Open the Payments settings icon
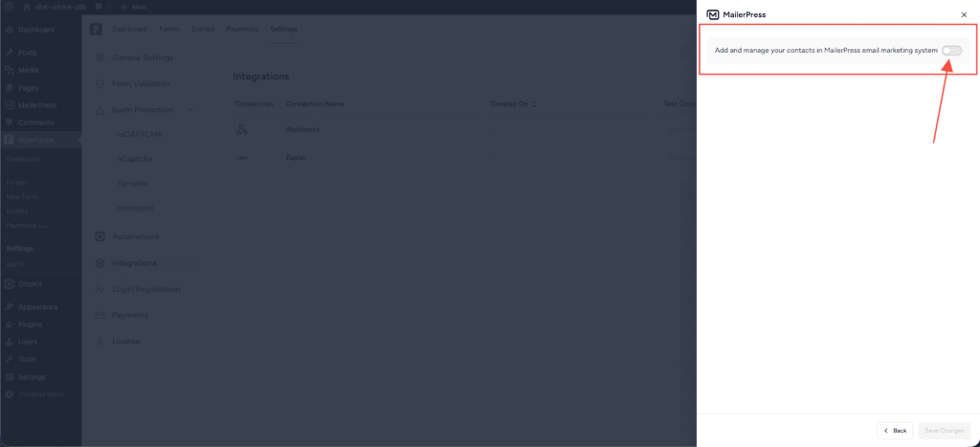This screenshot has width=980, height=447. 100,315
